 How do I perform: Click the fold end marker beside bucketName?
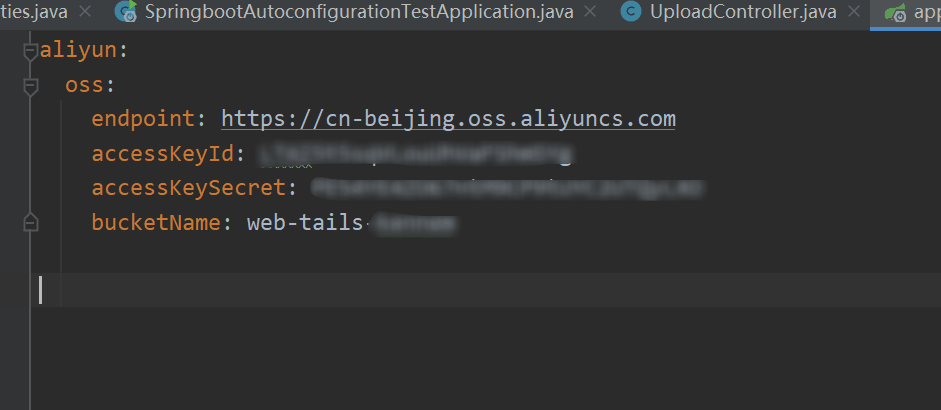(30, 222)
